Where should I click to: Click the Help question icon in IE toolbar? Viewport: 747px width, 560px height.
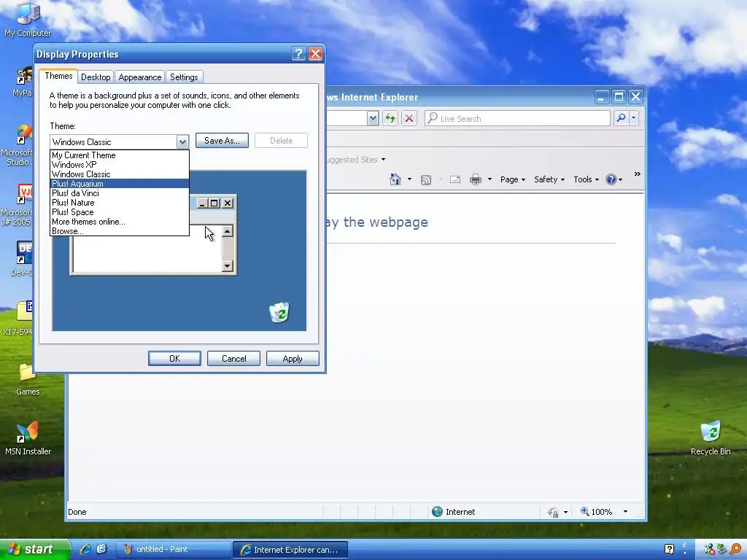tap(611, 179)
